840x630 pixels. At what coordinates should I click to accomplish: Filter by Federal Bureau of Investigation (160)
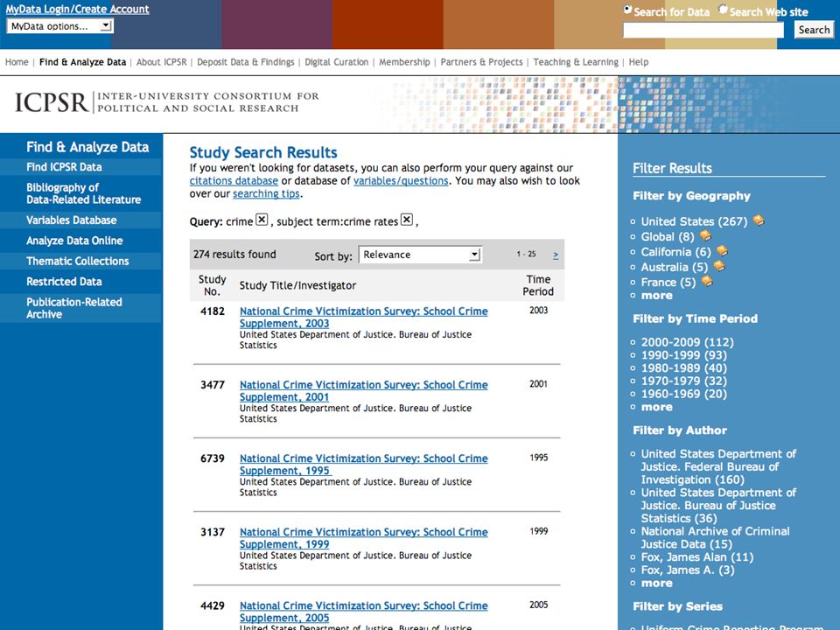pos(718,466)
